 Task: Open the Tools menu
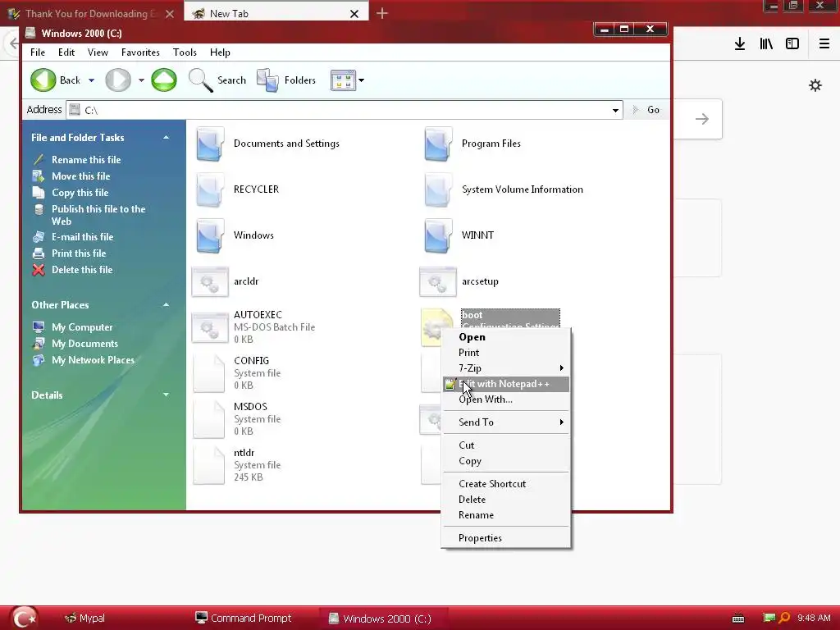pyautogui.click(x=185, y=52)
